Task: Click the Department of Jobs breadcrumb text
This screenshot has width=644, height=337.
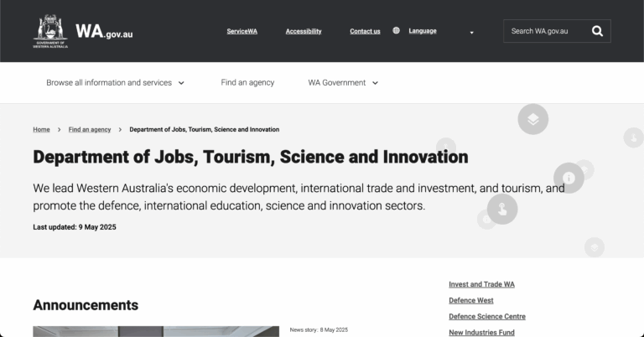Action: point(204,129)
